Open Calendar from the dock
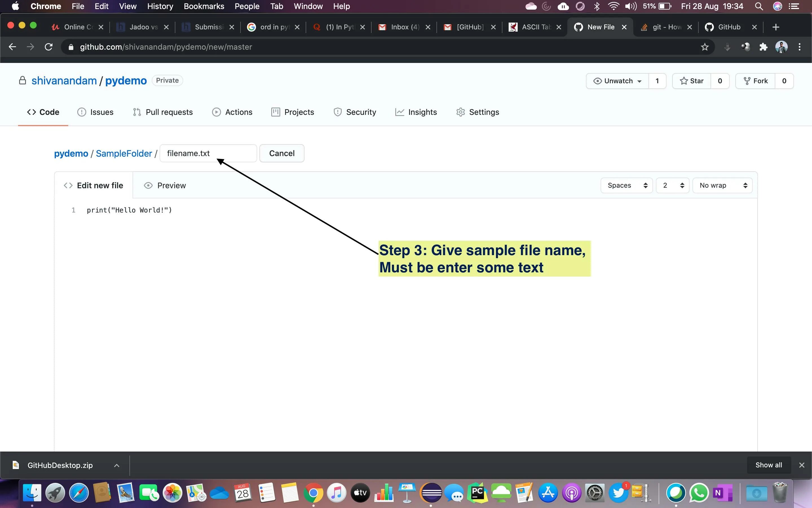Image resolution: width=812 pixels, height=508 pixels. pyautogui.click(x=243, y=493)
